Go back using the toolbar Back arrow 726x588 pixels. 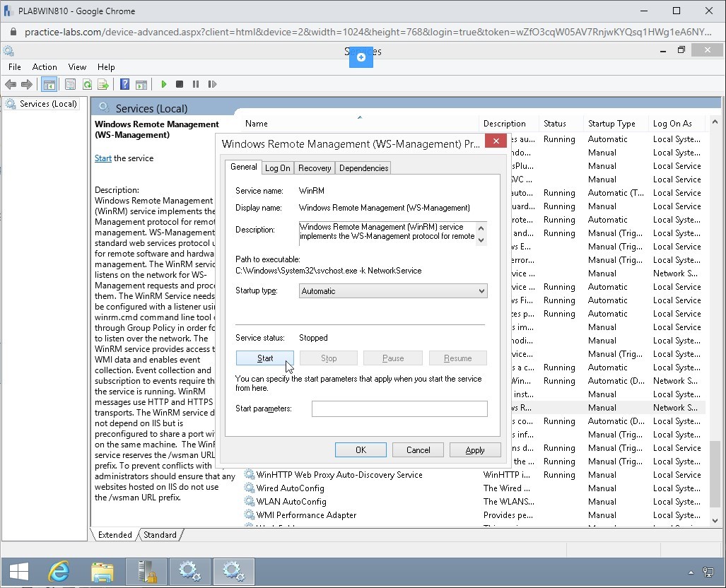tap(10, 84)
